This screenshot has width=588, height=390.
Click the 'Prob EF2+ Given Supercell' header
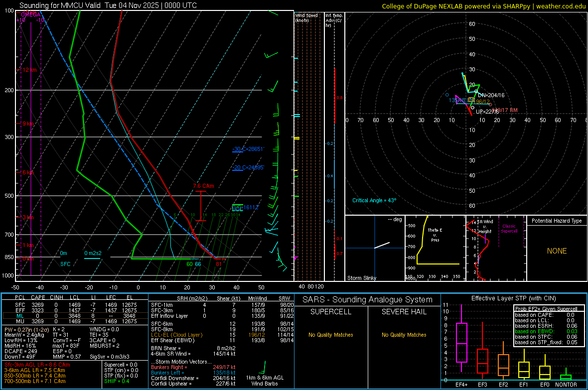[x=546, y=309]
